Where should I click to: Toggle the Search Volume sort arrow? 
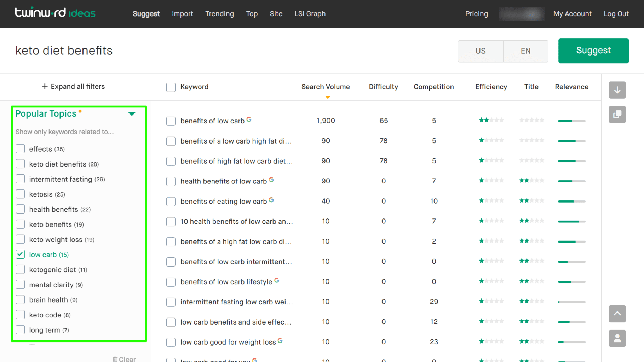click(327, 97)
